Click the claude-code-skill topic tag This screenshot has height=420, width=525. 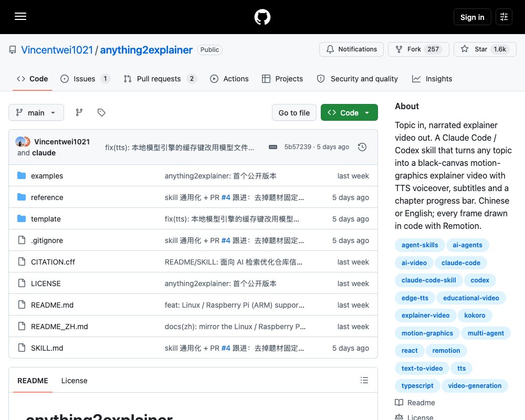[428, 280]
